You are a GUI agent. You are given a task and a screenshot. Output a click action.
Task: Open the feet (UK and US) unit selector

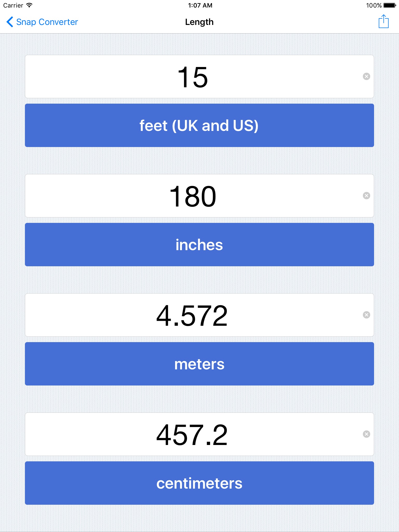(x=199, y=125)
